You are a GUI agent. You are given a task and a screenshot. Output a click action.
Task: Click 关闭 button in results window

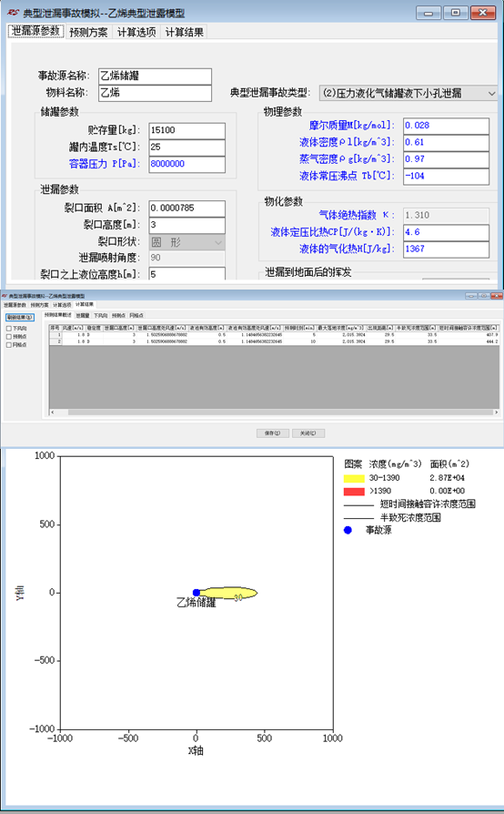pyautogui.click(x=308, y=433)
